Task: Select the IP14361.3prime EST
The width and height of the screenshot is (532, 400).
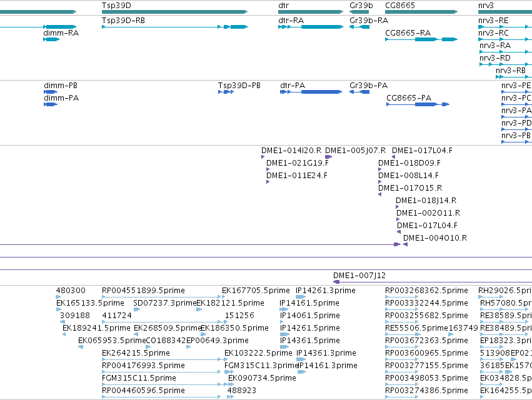Action: (326, 353)
